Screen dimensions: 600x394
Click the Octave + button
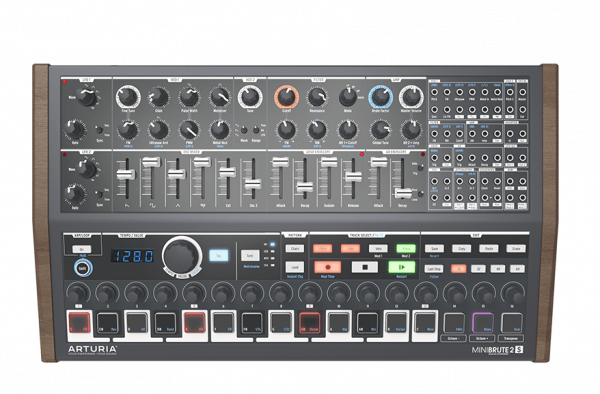pos(482,339)
